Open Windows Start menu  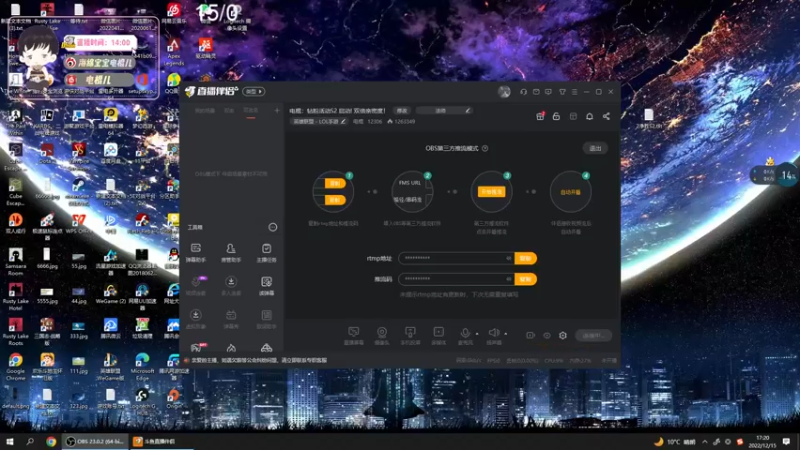click(10, 441)
